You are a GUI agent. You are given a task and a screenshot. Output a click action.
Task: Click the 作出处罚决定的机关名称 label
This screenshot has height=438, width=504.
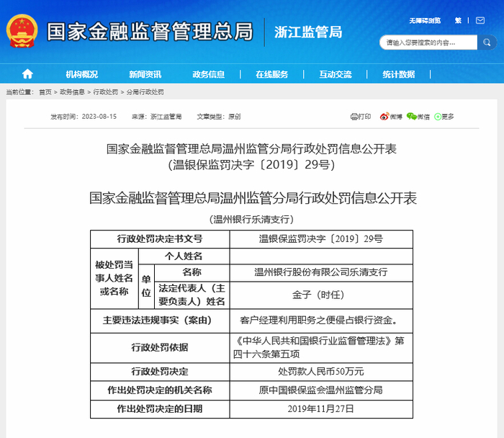coord(160,390)
